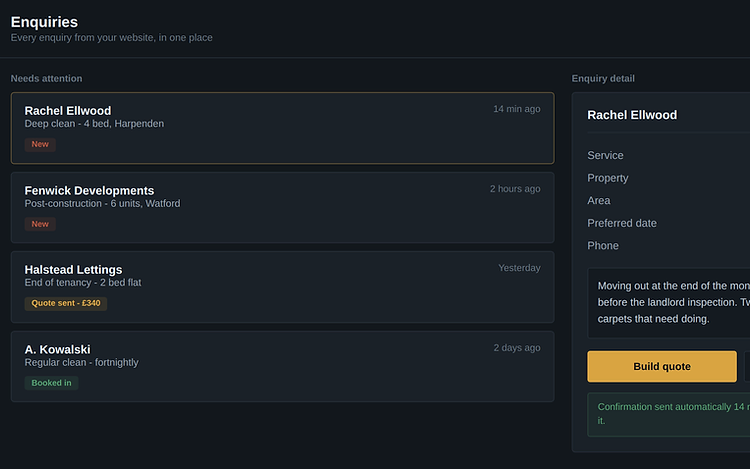Click the Yesterday timestamp
750x469 pixels.
[x=519, y=268]
